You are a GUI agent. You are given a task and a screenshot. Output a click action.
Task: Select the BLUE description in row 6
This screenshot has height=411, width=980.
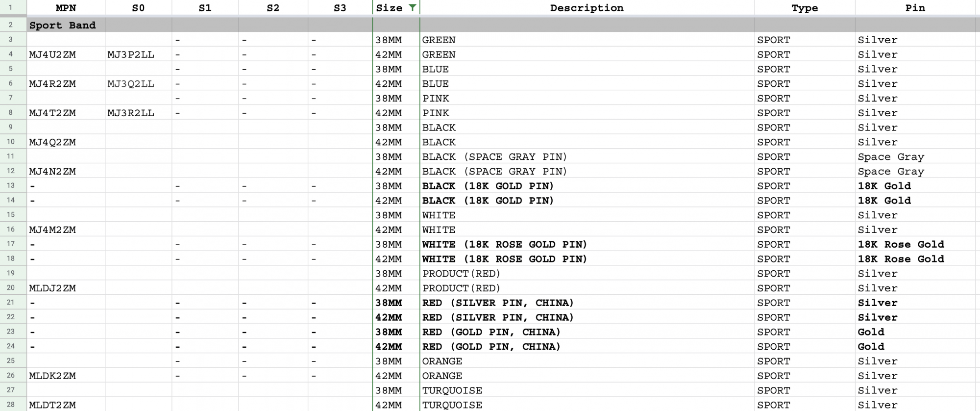coord(587,83)
